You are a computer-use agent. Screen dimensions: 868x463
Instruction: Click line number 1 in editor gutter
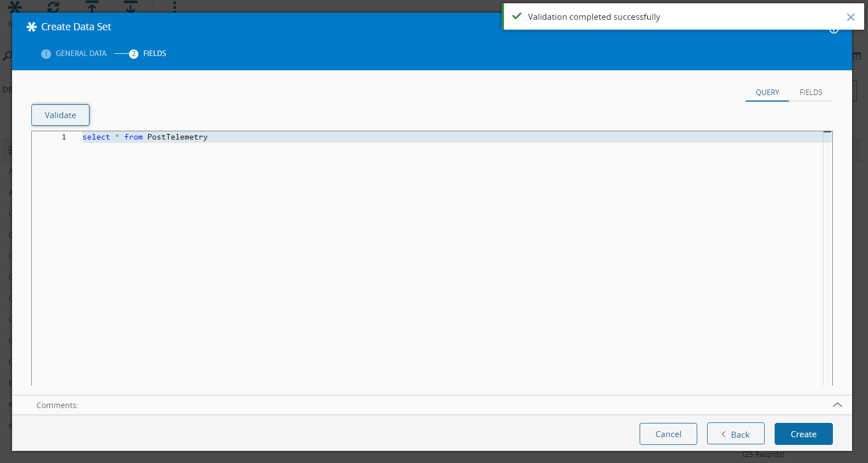click(64, 137)
